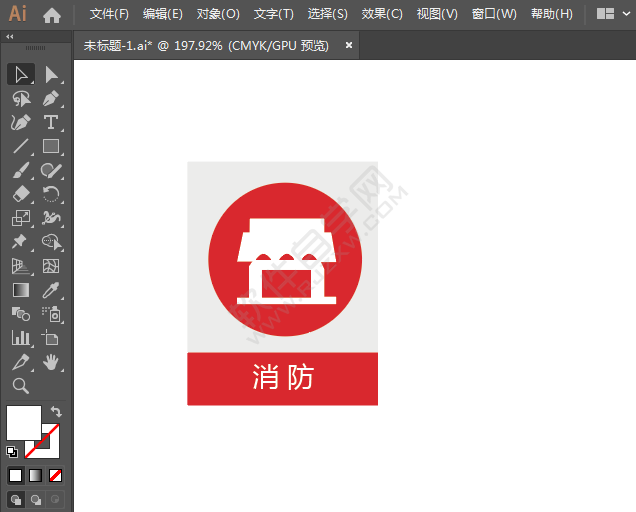Open the 选择(S) menu
Screen dimensions: 636x512
point(327,14)
